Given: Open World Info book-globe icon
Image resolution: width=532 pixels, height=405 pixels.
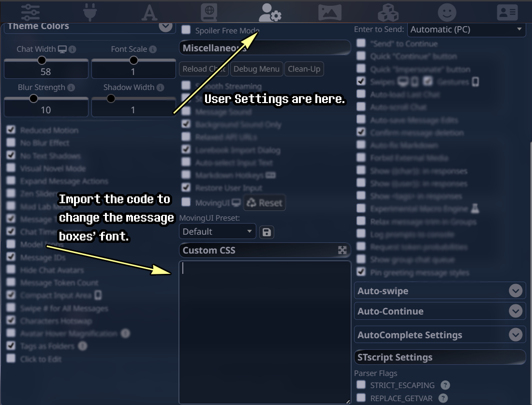Looking at the screenshot, I should (209, 12).
